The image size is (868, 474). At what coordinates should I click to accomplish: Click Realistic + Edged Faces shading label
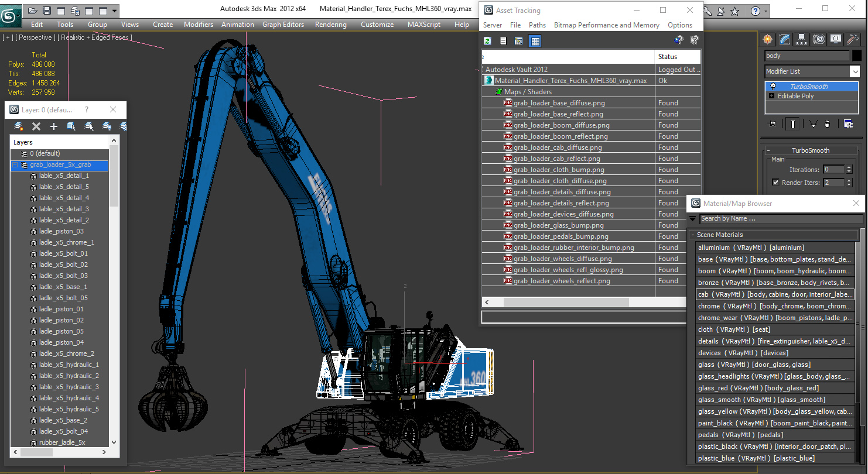95,37
